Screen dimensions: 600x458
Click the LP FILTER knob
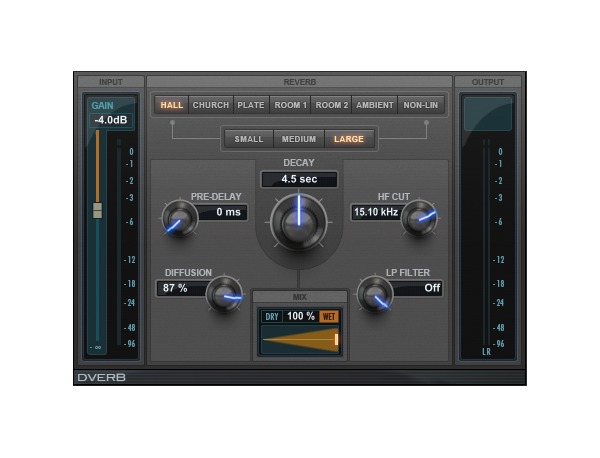pyautogui.click(x=375, y=294)
